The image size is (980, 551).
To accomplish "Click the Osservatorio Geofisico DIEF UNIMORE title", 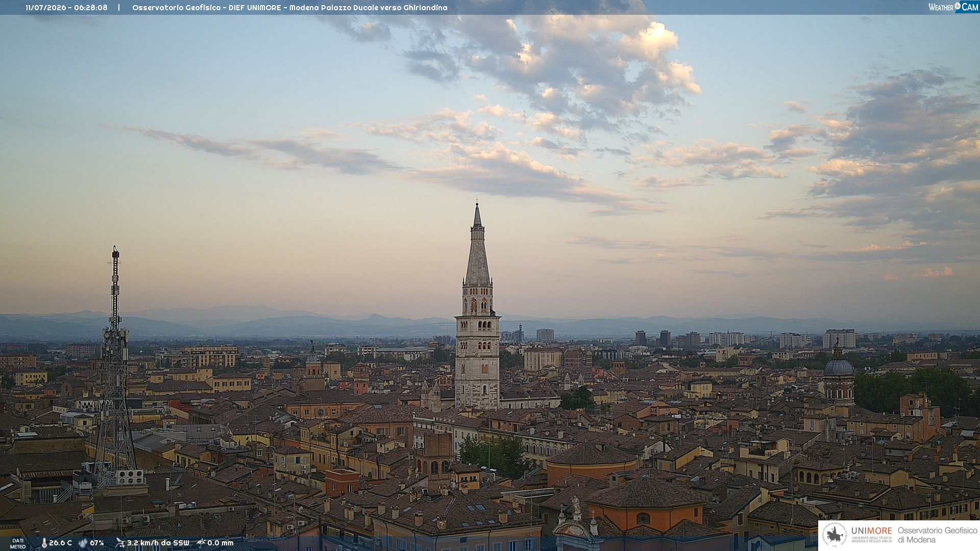I will pyautogui.click(x=289, y=8).
